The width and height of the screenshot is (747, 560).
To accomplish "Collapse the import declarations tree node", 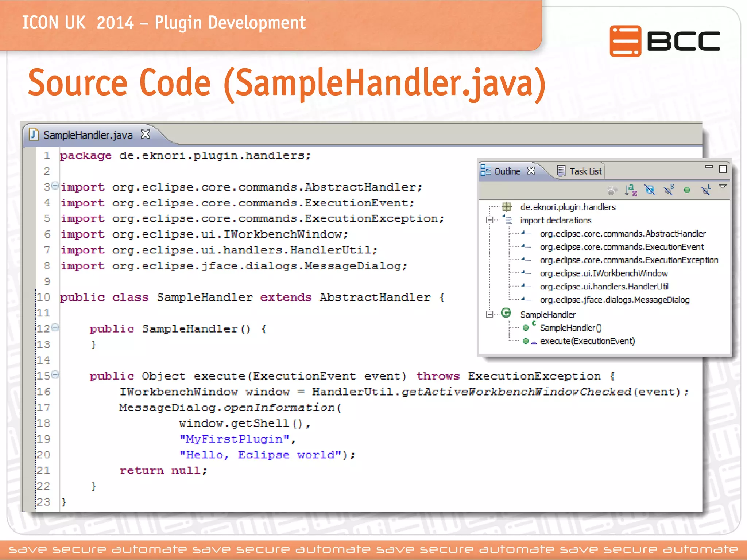I will (x=489, y=220).
